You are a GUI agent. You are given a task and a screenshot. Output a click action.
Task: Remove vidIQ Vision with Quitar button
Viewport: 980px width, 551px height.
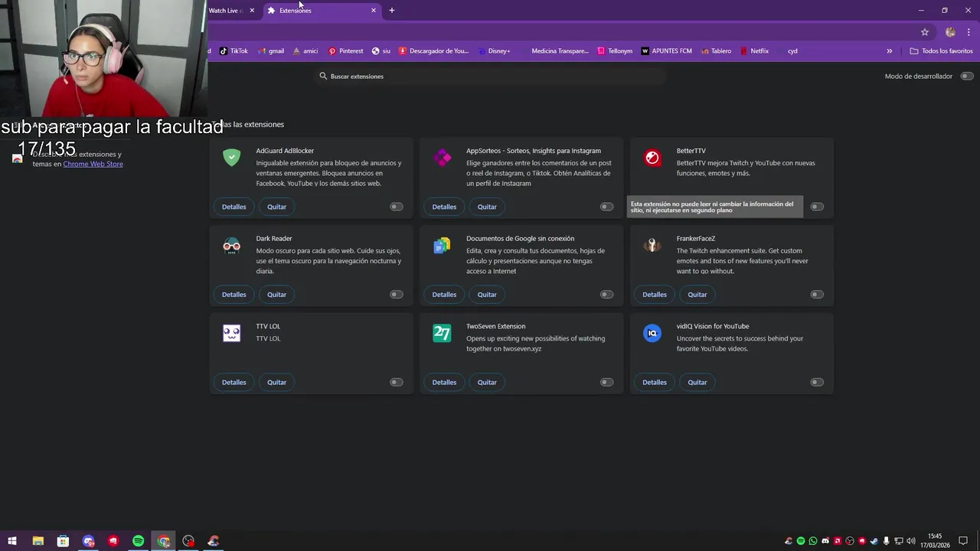click(697, 382)
